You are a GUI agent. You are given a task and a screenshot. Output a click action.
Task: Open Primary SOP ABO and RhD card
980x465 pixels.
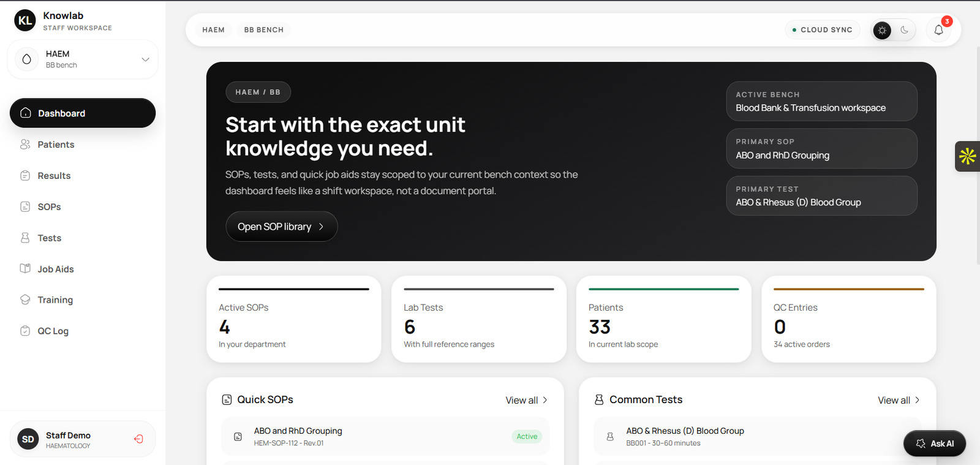pos(821,149)
